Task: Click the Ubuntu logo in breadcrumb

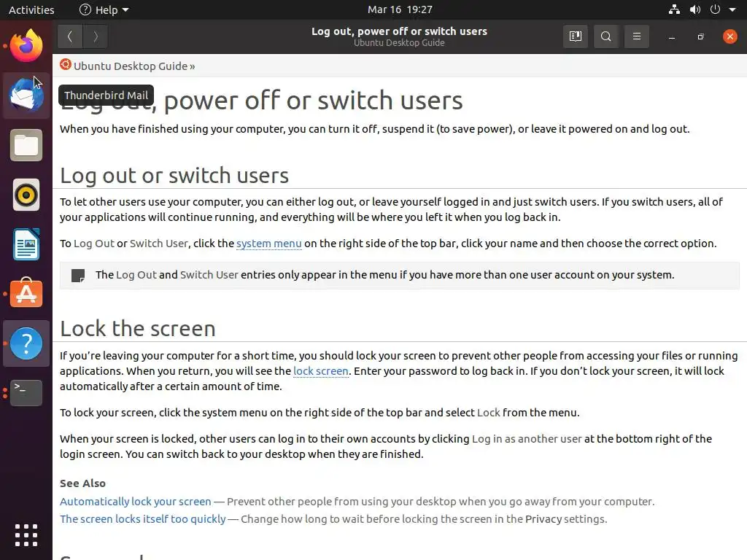Action: click(65, 65)
